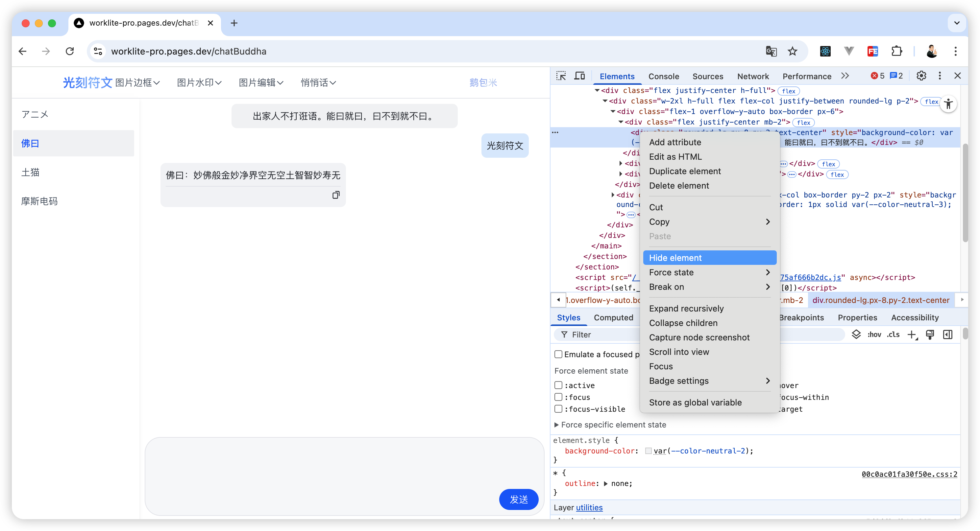The width and height of the screenshot is (980, 531).
Task: Check the :focus state checkbox
Action: tap(558, 397)
